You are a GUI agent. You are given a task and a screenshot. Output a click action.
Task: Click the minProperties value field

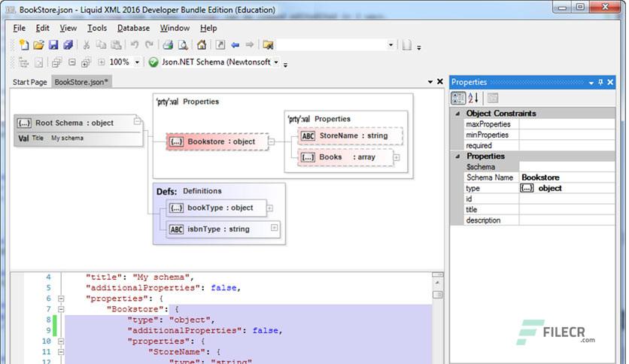pyautogui.click(x=567, y=135)
